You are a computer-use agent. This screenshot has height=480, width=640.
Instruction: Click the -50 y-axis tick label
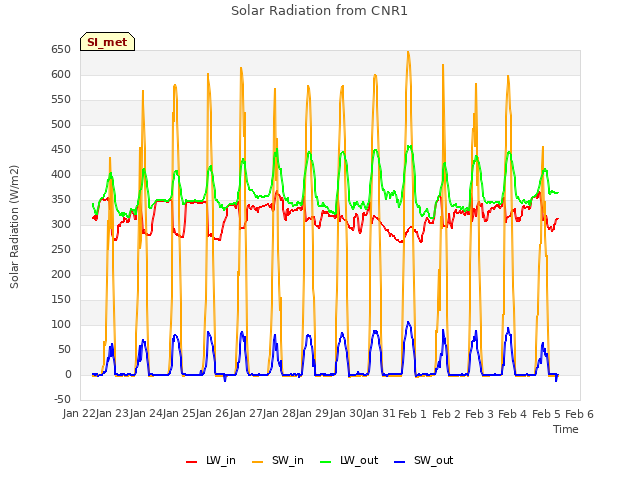tap(62, 399)
